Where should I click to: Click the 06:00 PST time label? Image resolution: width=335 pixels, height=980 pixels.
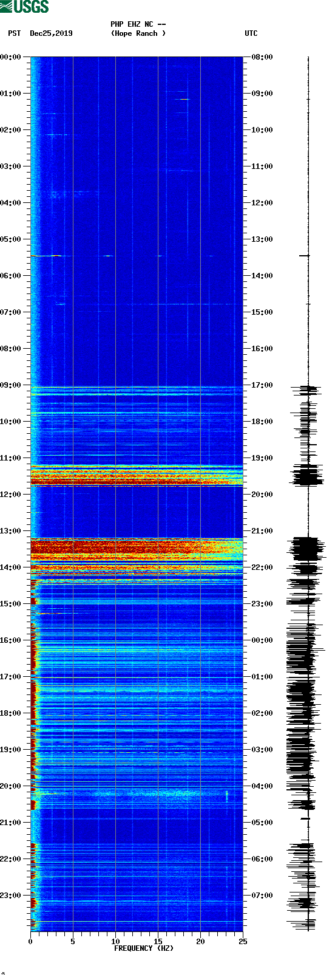pyautogui.click(x=11, y=276)
